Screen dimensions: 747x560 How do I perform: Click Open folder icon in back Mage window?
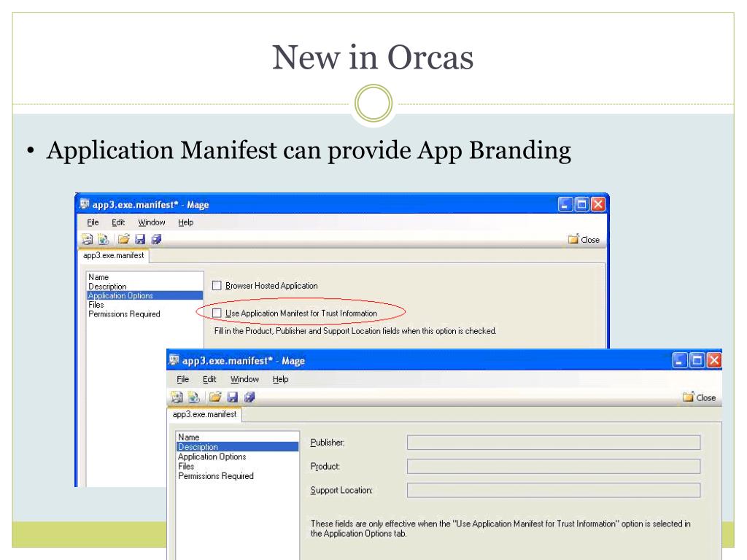coord(124,239)
